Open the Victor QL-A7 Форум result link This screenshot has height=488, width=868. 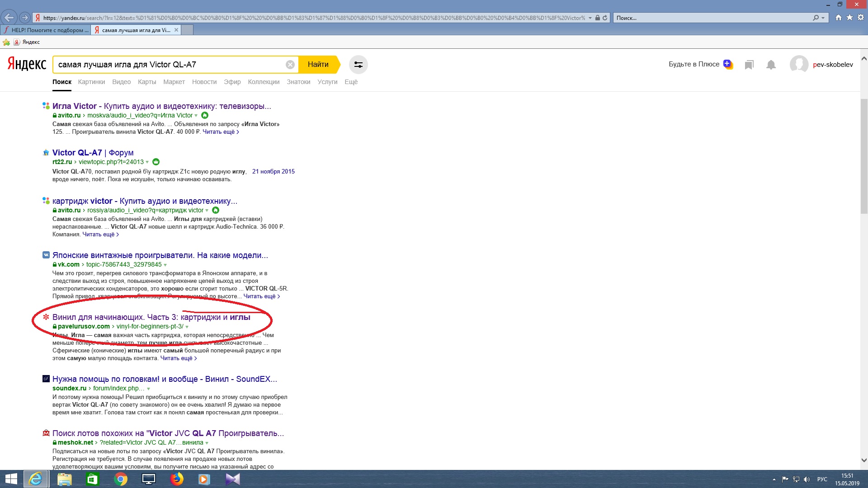pyautogui.click(x=93, y=153)
